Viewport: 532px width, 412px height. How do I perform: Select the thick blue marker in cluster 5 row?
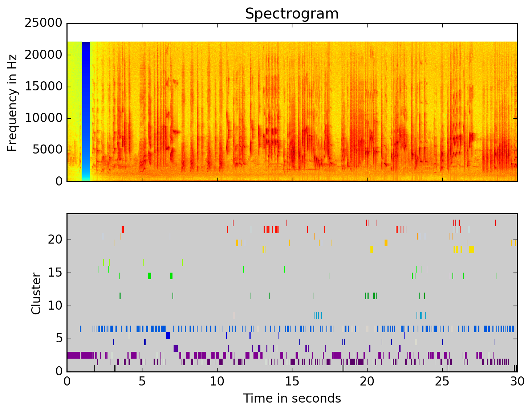(168, 335)
